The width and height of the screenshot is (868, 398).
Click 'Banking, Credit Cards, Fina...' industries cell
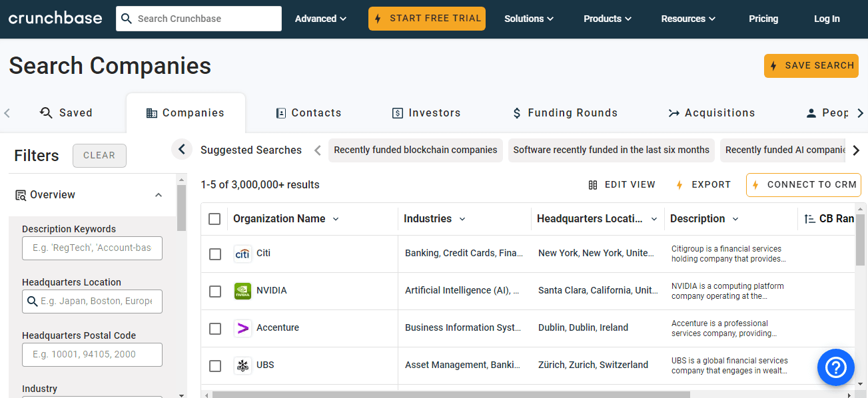(464, 254)
